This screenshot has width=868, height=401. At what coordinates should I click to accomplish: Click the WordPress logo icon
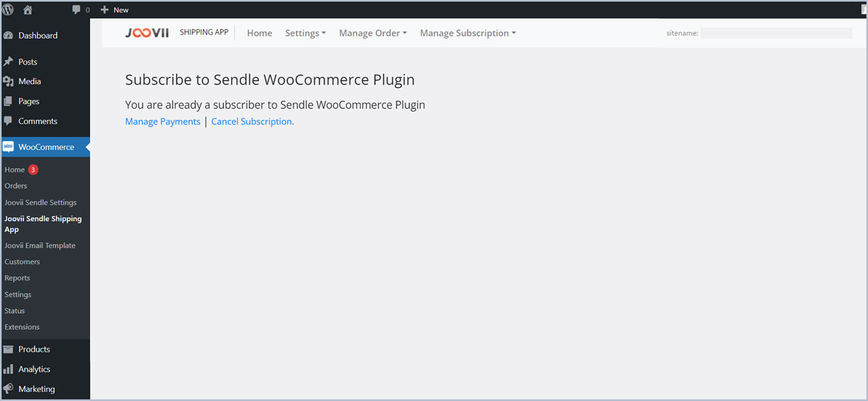tap(8, 10)
